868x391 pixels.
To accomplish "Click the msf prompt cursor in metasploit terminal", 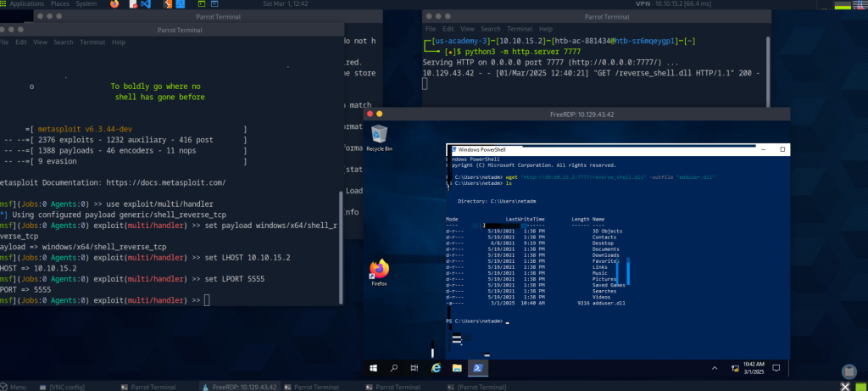I will click(x=207, y=300).
